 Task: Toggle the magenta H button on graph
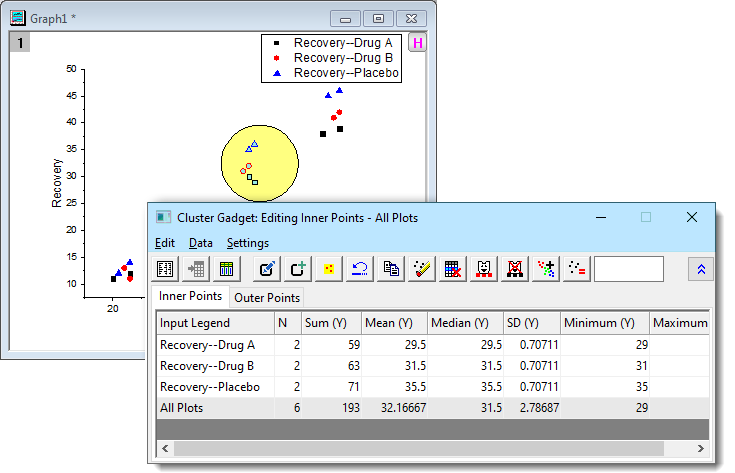(x=417, y=43)
